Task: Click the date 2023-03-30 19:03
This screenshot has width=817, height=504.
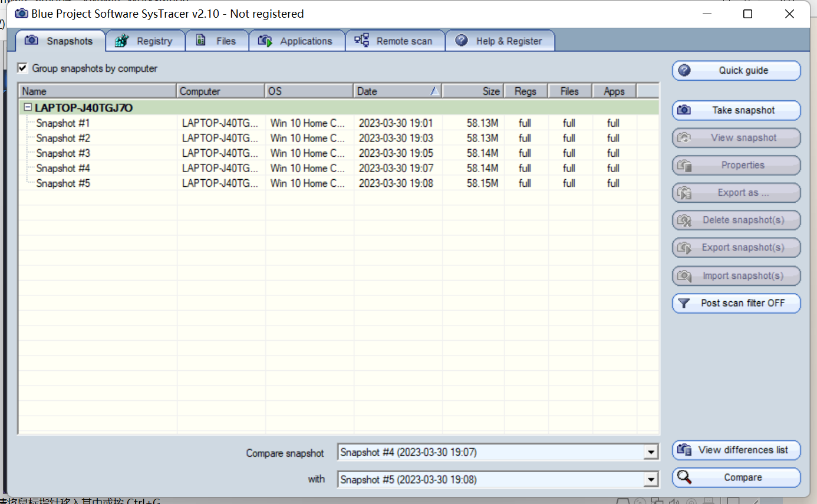Action: tap(396, 139)
